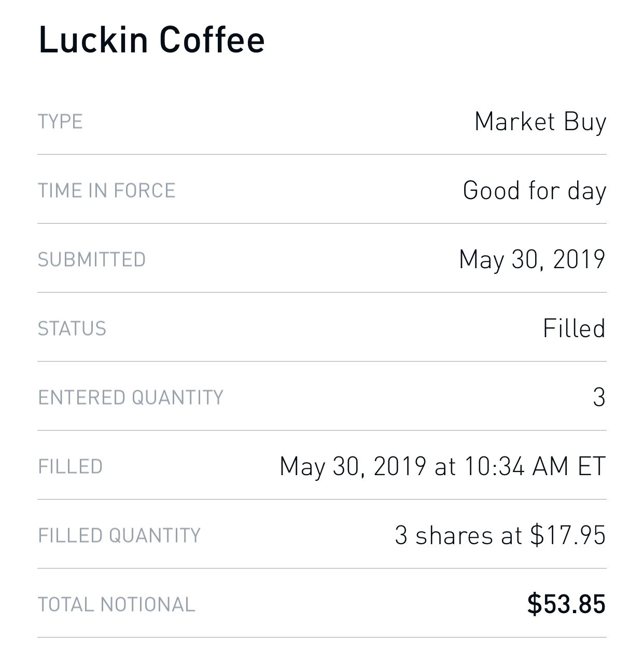This screenshot has width=644, height=651.
Task: Select the TIME IN FORCE label
Action: click(106, 190)
